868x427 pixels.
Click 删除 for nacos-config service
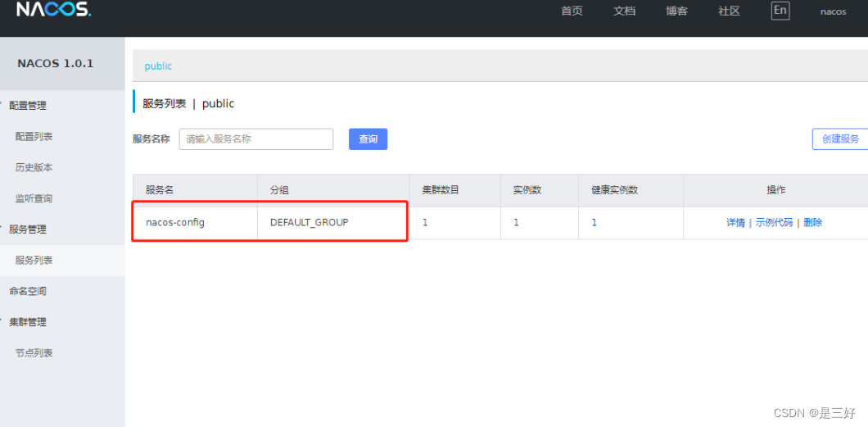pyautogui.click(x=812, y=223)
